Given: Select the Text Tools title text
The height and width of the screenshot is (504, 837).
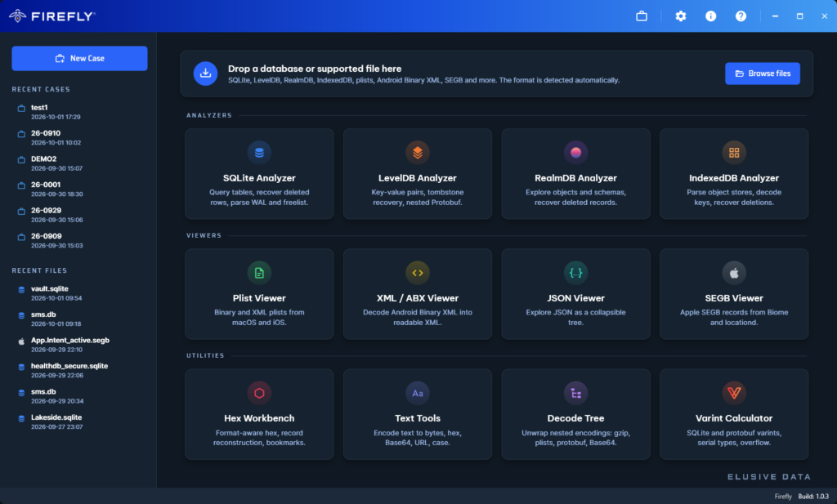Looking at the screenshot, I should [x=418, y=418].
